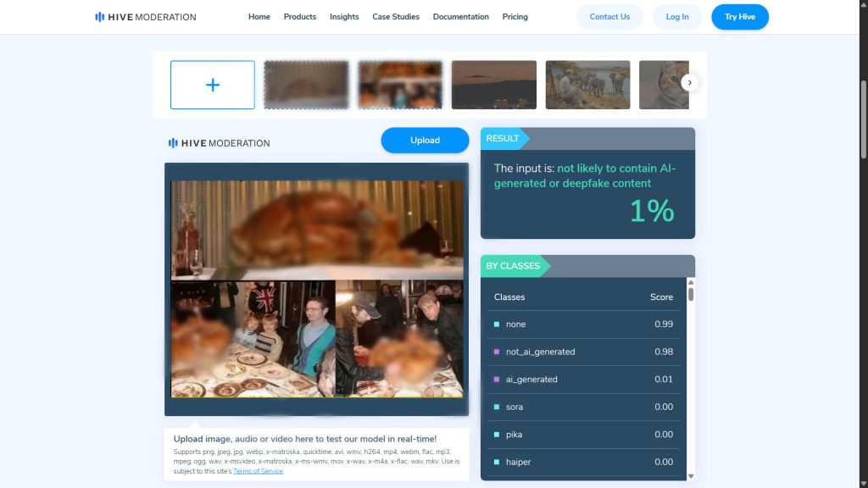
Task: Click the Try Hive button
Action: click(740, 17)
